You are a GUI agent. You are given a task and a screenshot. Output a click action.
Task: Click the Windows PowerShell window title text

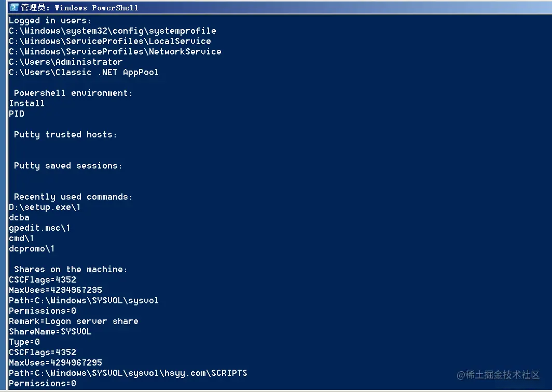click(x=79, y=8)
